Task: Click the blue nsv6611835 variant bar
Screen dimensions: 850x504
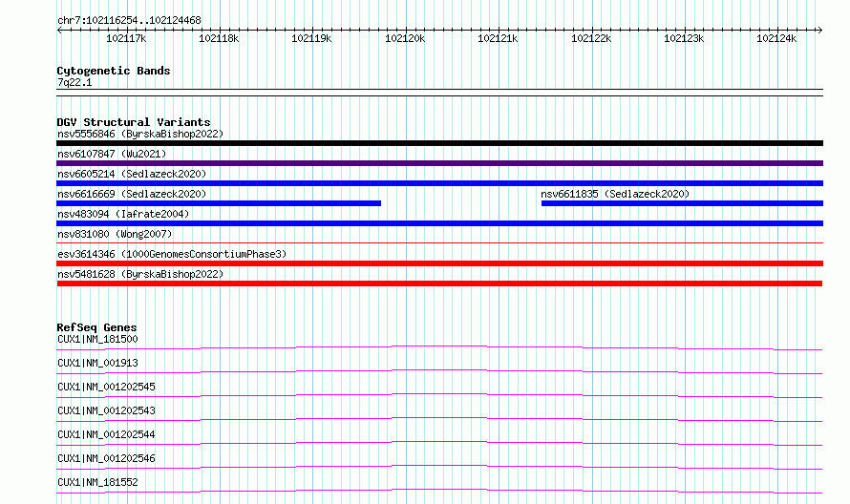Action: [x=682, y=203]
